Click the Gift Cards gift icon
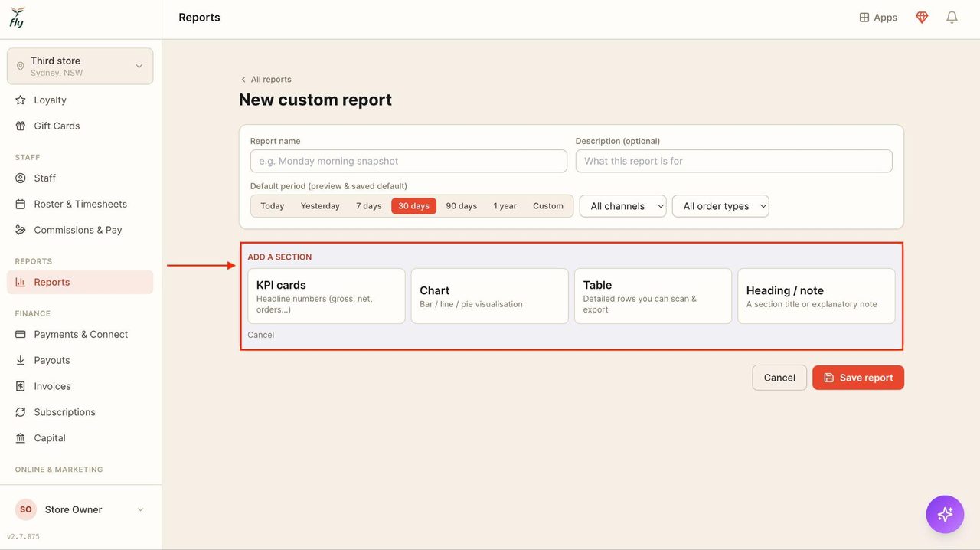The width and height of the screenshot is (980, 550). 21,126
